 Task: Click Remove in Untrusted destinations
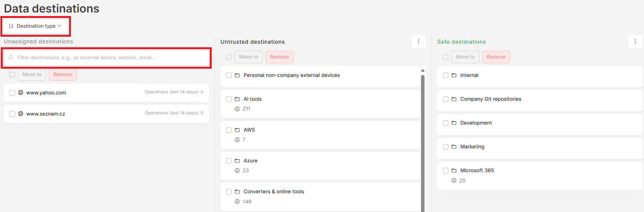tap(280, 57)
